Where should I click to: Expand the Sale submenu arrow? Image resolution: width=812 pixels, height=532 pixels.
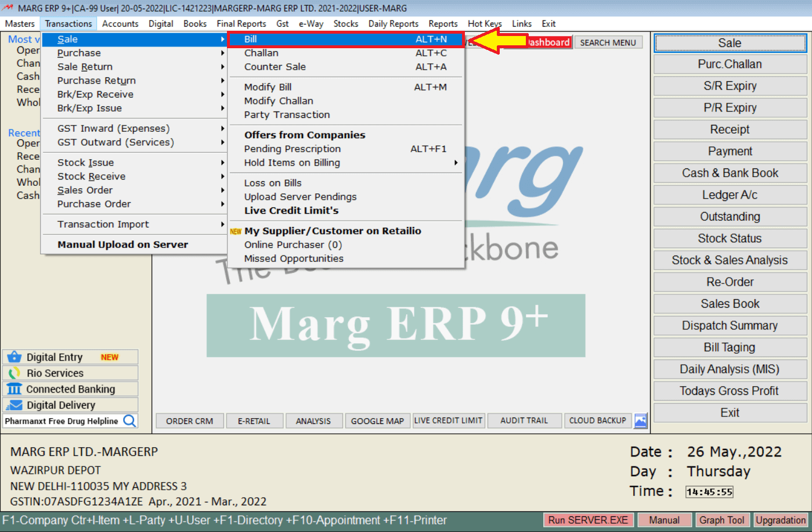click(222, 39)
